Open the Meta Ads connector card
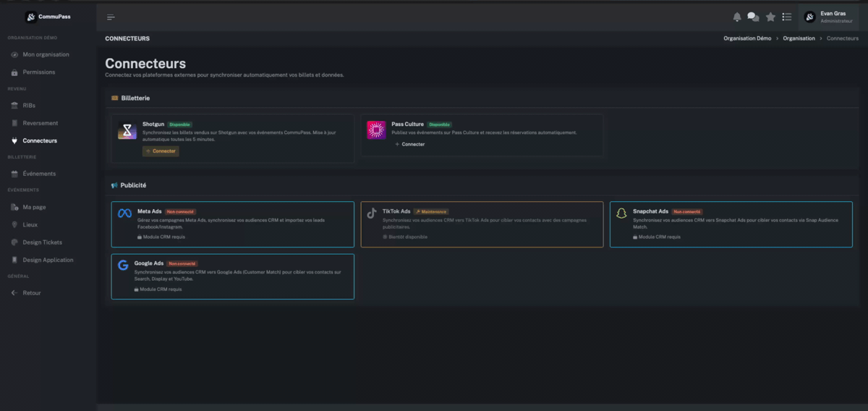Viewport: 868px width, 411px height. (x=233, y=224)
